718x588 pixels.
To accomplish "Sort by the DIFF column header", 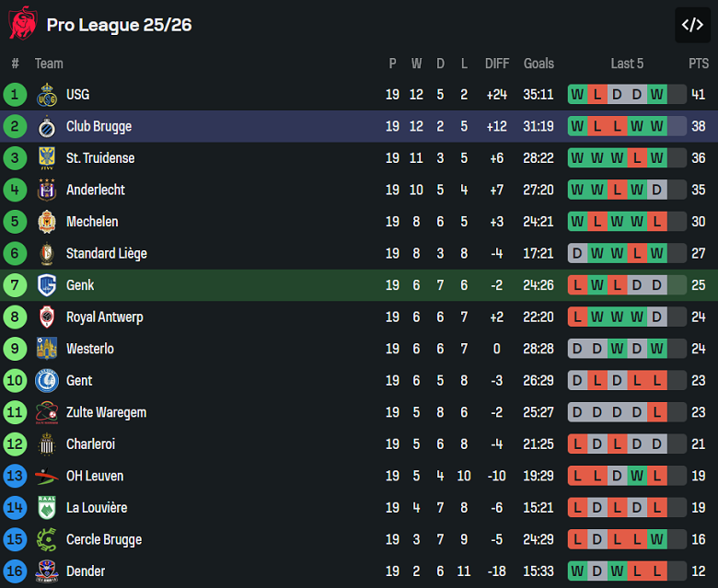I will tap(497, 63).
